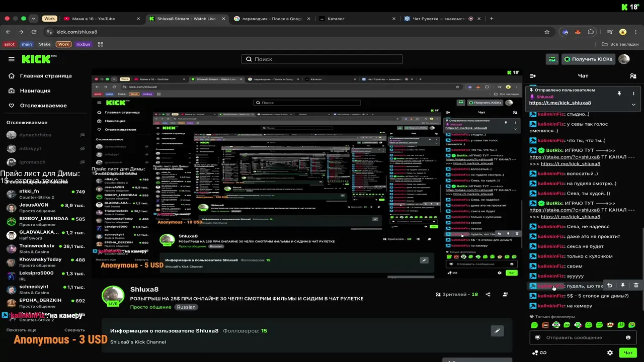The image size is (644, 362).
Task: Click the Russian language tag
Action: point(186,307)
